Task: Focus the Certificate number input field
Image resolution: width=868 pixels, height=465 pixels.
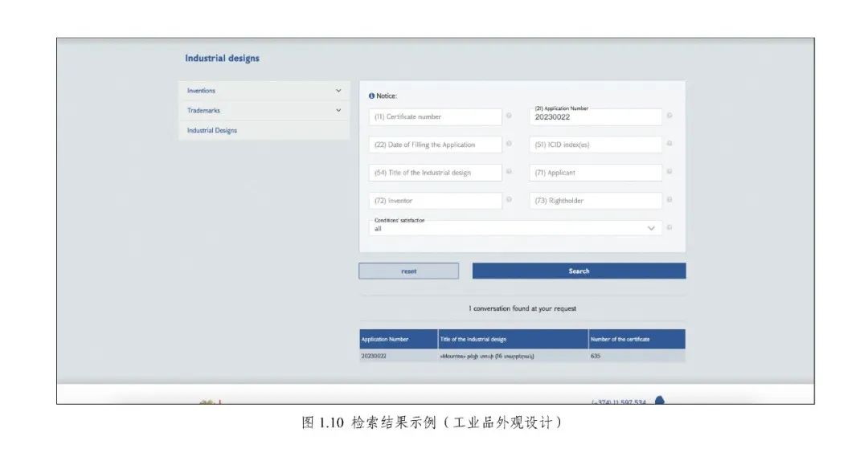Action: pyautogui.click(x=435, y=117)
